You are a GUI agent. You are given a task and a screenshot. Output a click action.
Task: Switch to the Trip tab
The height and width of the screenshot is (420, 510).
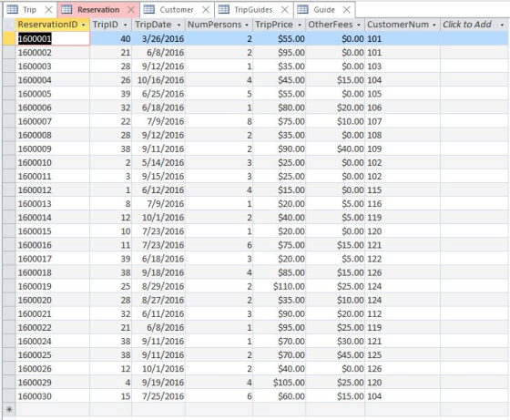point(30,10)
